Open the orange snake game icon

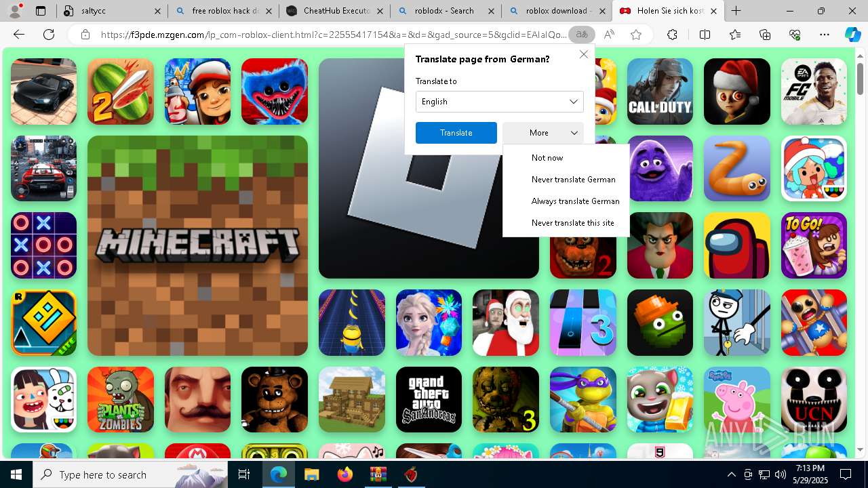(737, 168)
